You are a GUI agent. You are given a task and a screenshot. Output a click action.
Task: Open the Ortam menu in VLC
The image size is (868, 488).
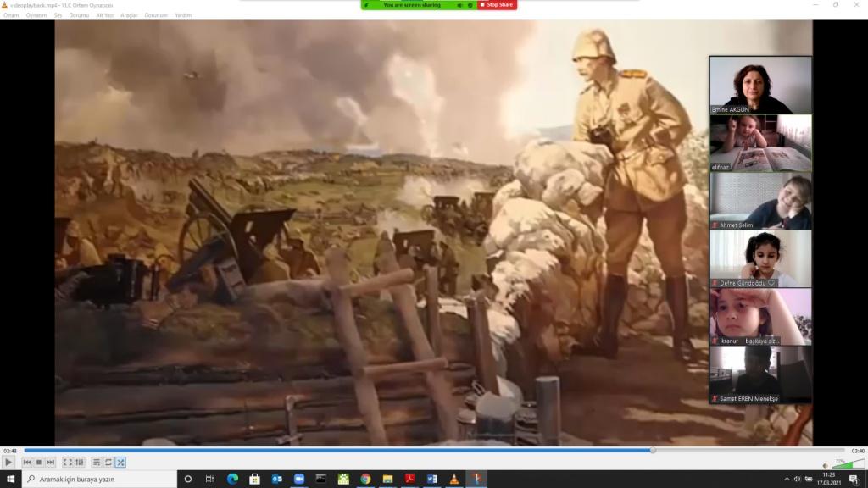click(x=11, y=15)
